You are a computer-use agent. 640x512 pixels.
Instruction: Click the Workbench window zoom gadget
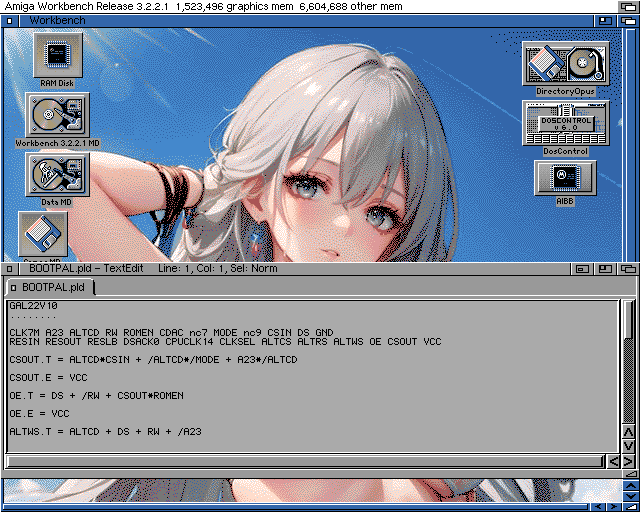(605, 20)
